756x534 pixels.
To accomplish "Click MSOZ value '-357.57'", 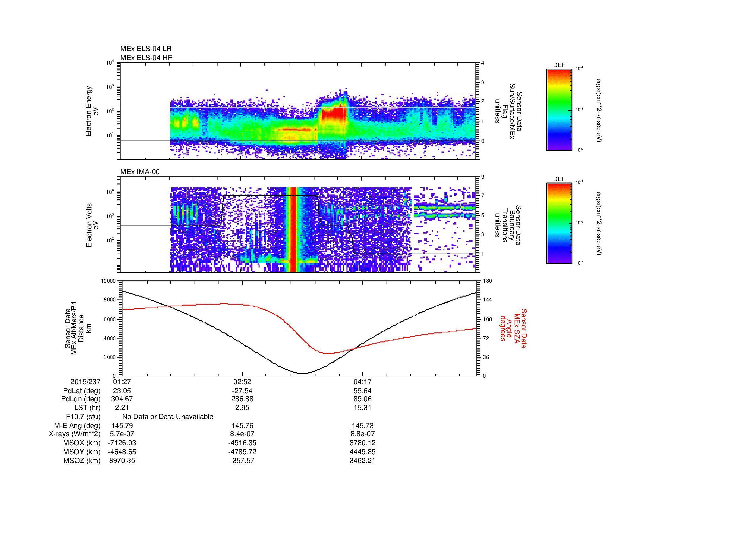I will (x=242, y=461).
